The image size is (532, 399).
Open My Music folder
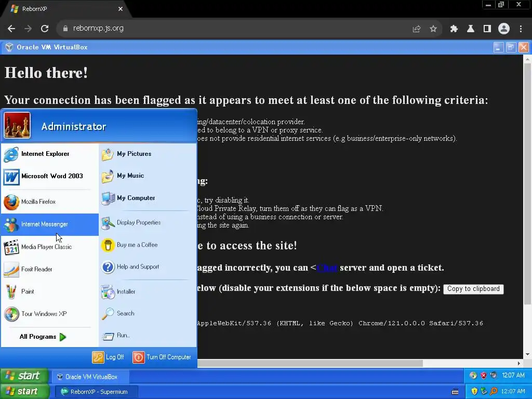(x=147, y=176)
